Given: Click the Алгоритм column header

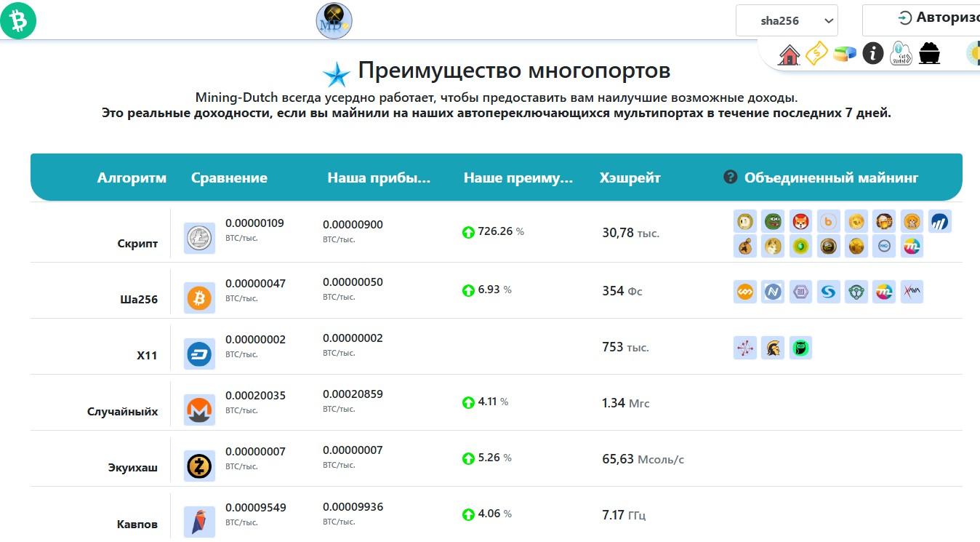Looking at the screenshot, I should [132, 178].
